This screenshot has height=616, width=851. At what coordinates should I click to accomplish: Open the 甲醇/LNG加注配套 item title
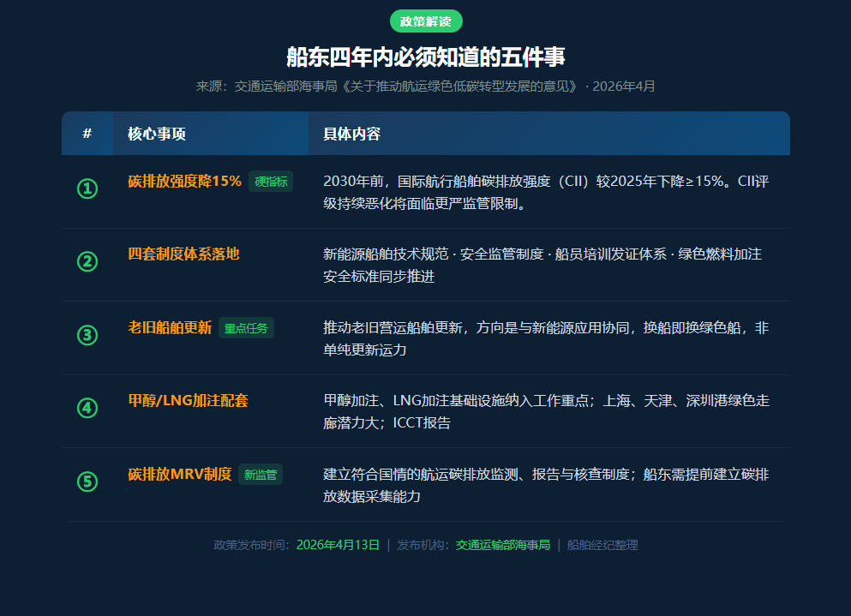tap(188, 401)
